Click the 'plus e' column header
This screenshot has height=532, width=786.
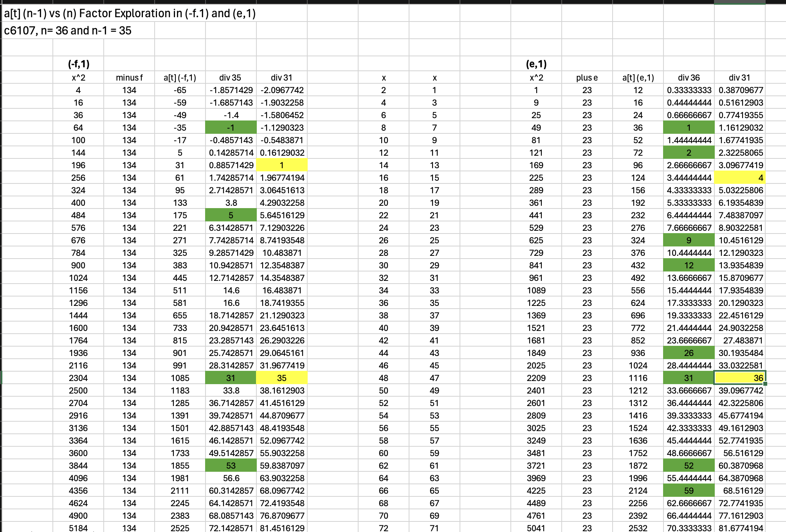[587, 77]
